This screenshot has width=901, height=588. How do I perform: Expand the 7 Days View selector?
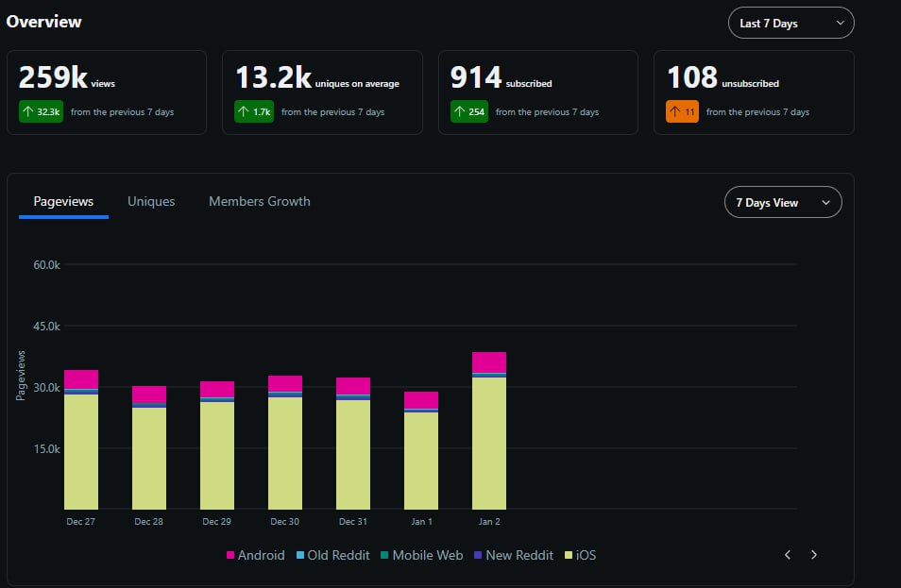coord(783,202)
